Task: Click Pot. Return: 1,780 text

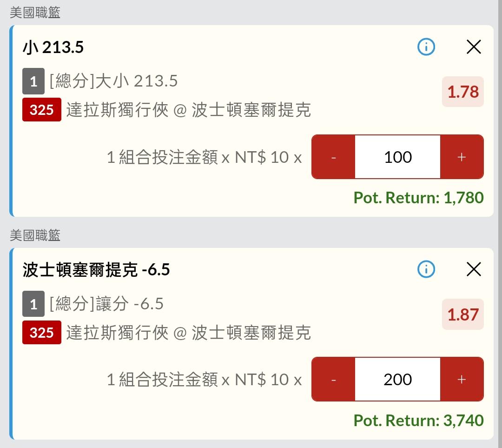Action: 418,198
